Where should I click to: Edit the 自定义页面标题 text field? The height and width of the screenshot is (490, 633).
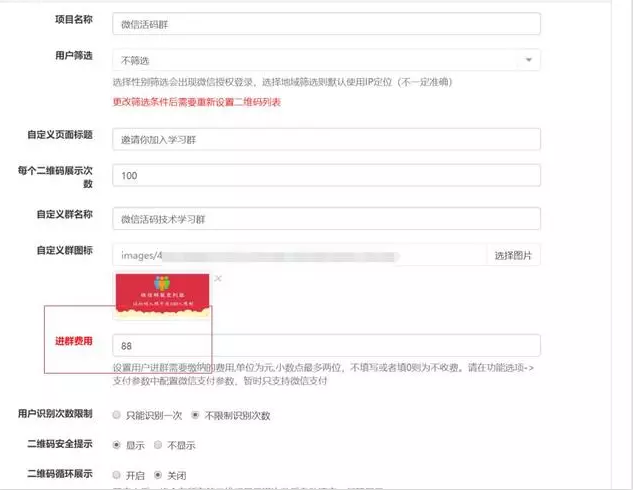pos(326,139)
